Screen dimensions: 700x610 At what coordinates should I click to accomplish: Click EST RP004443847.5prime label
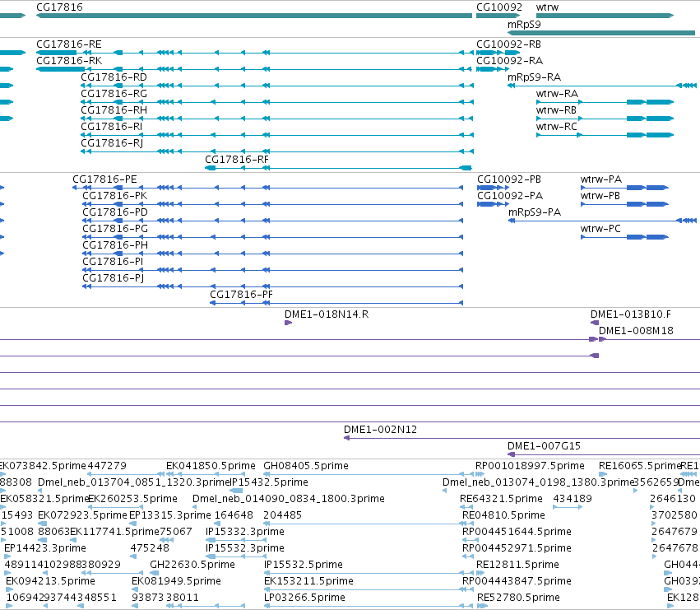517,581
